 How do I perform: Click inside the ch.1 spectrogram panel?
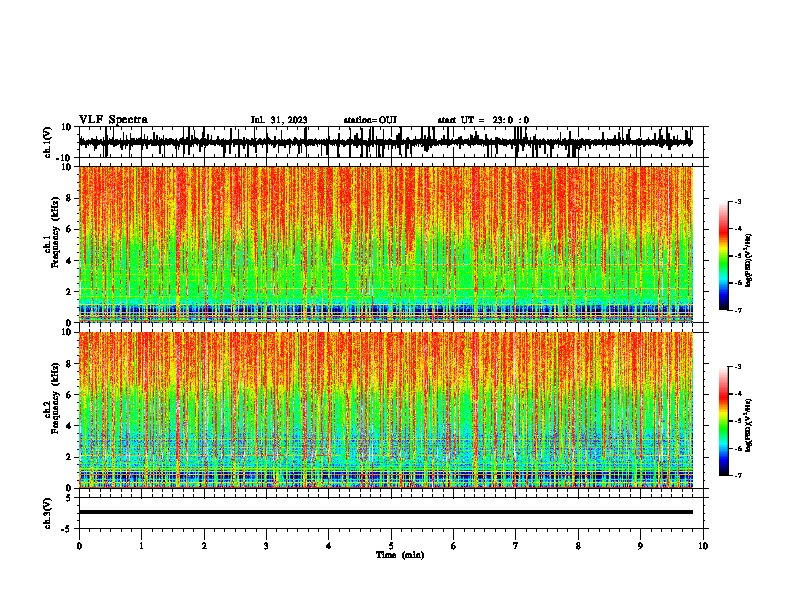point(385,244)
